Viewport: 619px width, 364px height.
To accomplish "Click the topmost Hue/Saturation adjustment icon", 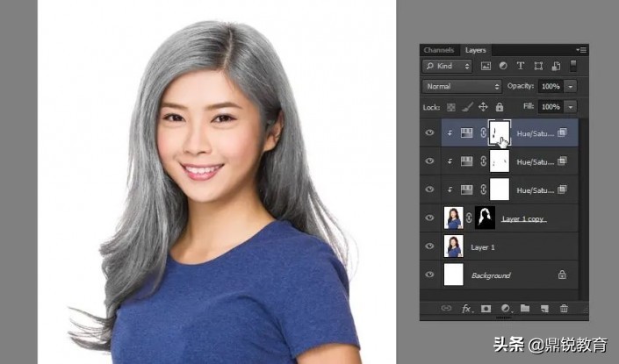I will 466,133.
